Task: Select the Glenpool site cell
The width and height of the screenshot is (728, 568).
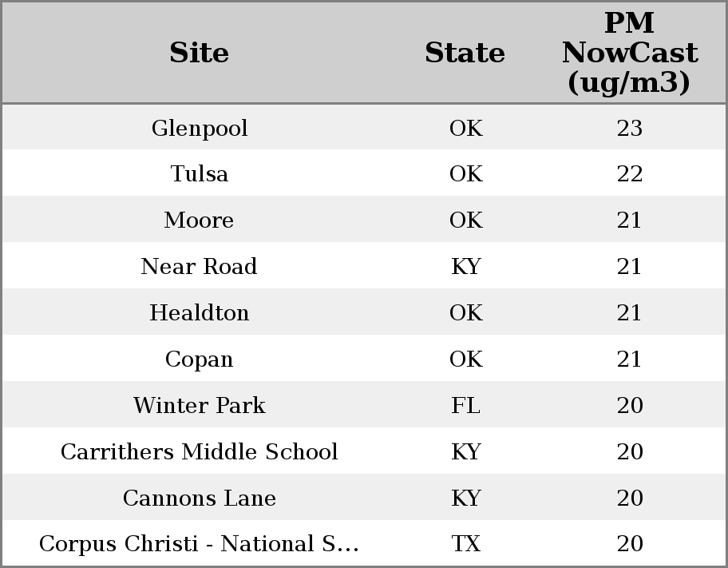Action: pyautogui.click(x=199, y=128)
